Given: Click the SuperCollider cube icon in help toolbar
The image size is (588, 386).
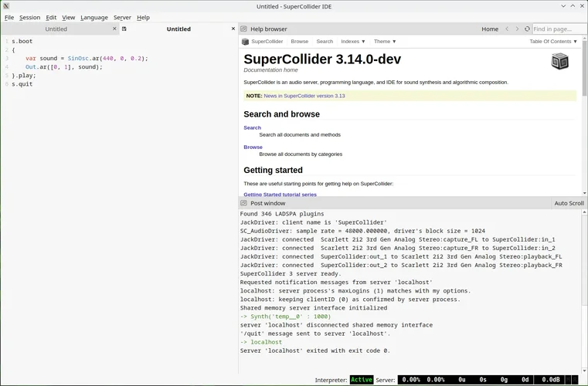Looking at the screenshot, I should click(246, 42).
